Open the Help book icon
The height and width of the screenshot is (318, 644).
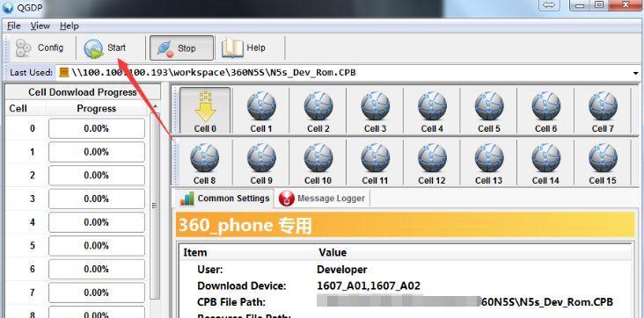[232, 48]
